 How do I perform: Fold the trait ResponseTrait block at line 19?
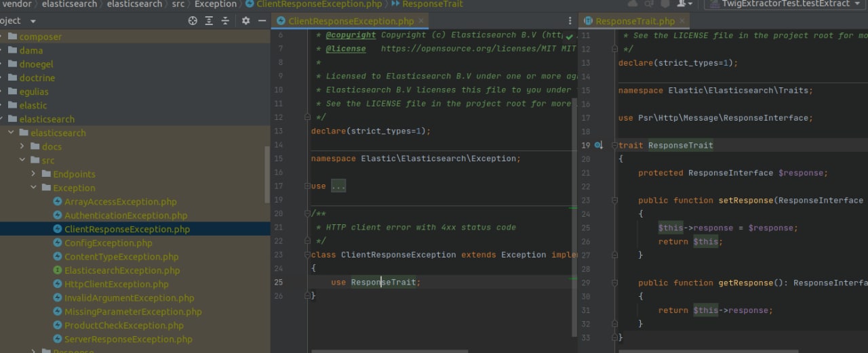coord(614,145)
